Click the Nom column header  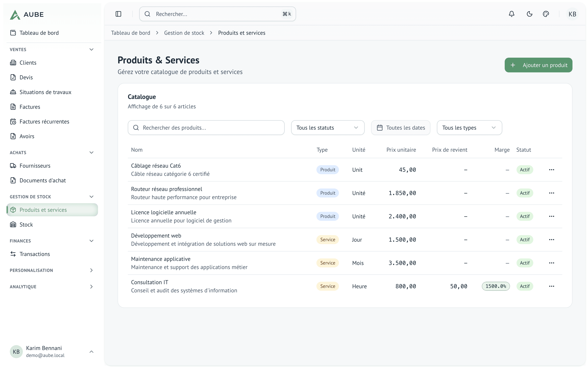point(137,150)
